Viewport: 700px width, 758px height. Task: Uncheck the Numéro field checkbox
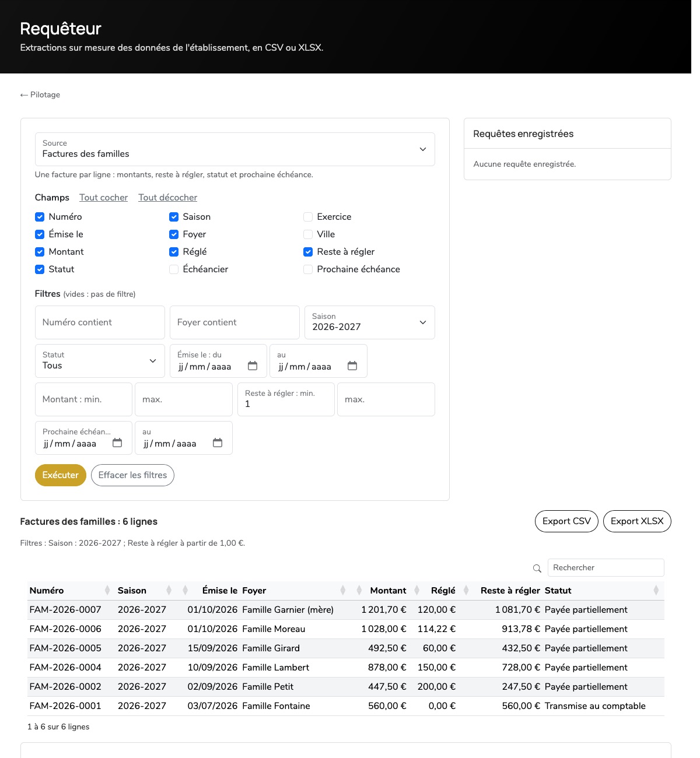[40, 217]
